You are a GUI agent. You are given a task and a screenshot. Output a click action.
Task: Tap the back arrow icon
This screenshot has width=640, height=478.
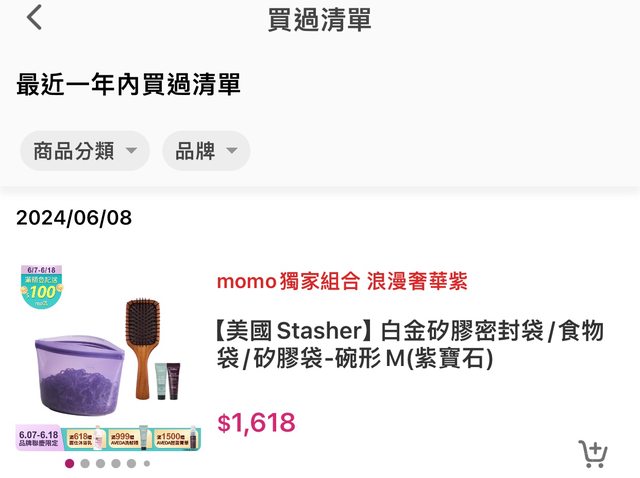click(34, 18)
